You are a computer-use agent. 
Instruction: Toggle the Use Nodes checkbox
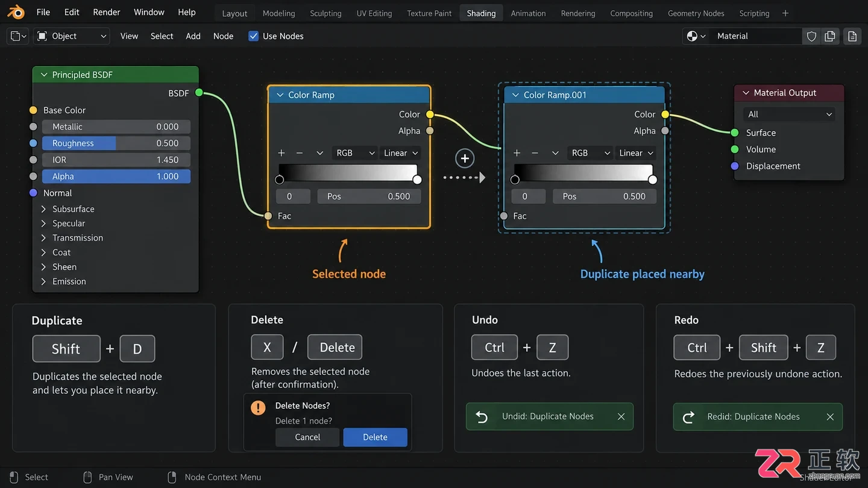253,36
